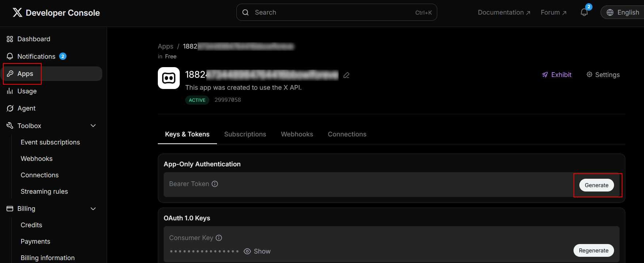Click the Apps breadcrumb link

coord(165,46)
